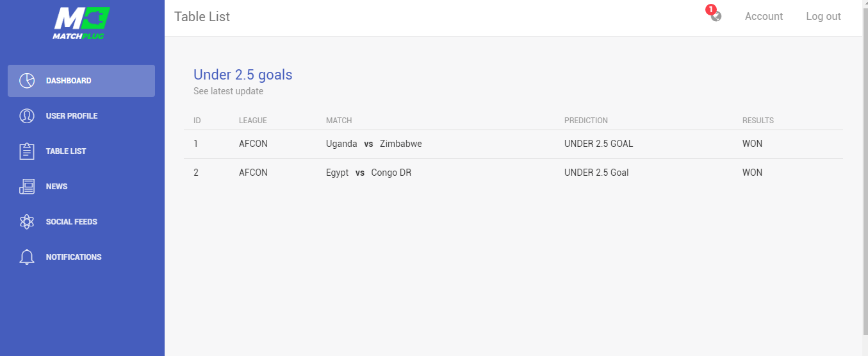Click the User Profile person icon
This screenshot has width=868, height=356.
click(x=27, y=116)
